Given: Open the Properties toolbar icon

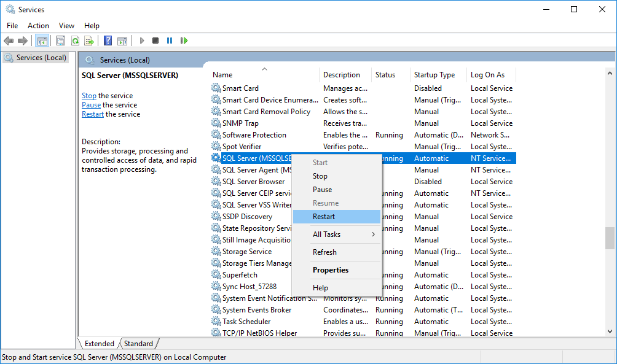Looking at the screenshot, I should coord(60,41).
